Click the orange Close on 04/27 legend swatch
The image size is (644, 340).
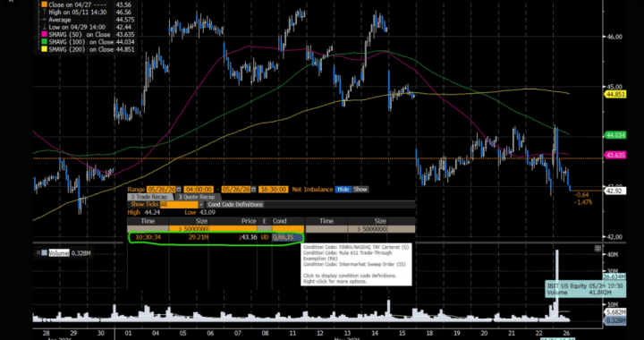[45, 5]
